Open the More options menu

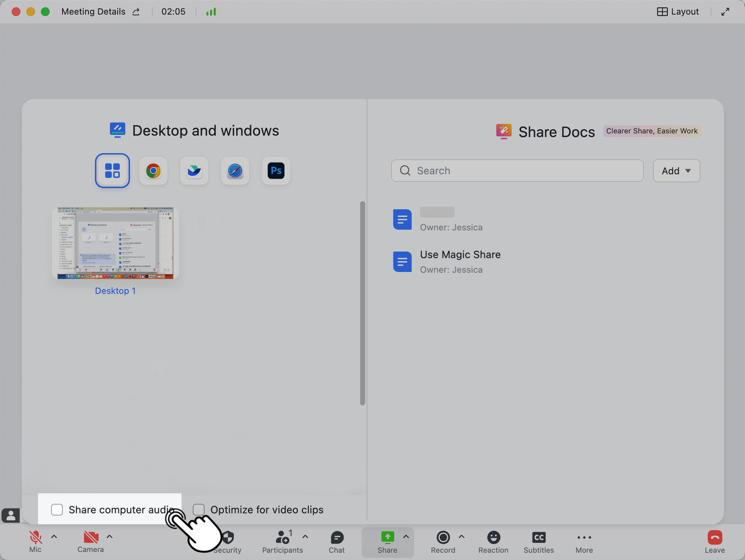click(x=584, y=542)
